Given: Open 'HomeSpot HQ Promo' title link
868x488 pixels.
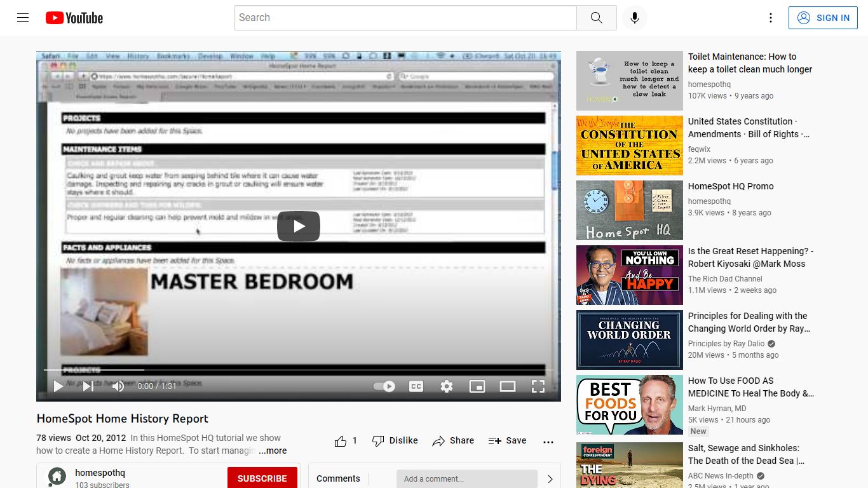Looking at the screenshot, I should coord(731,186).
